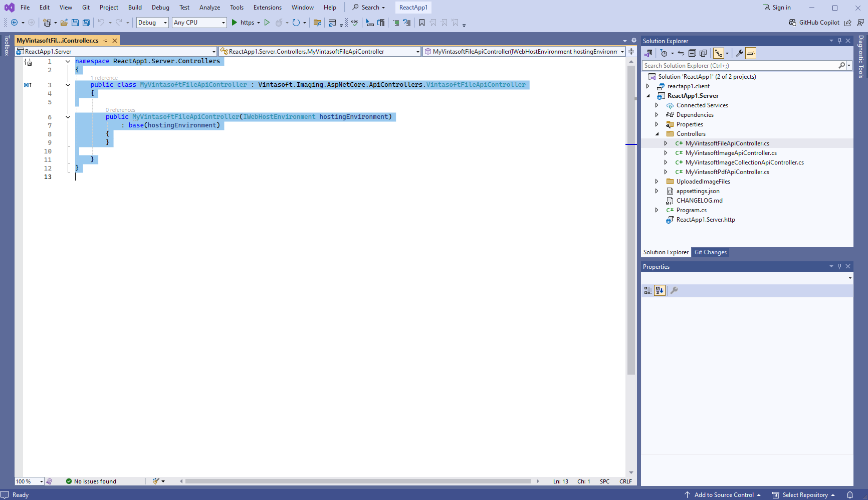
Task: Click the Sync with Active Document icon
Action: (x=681, y=53)
